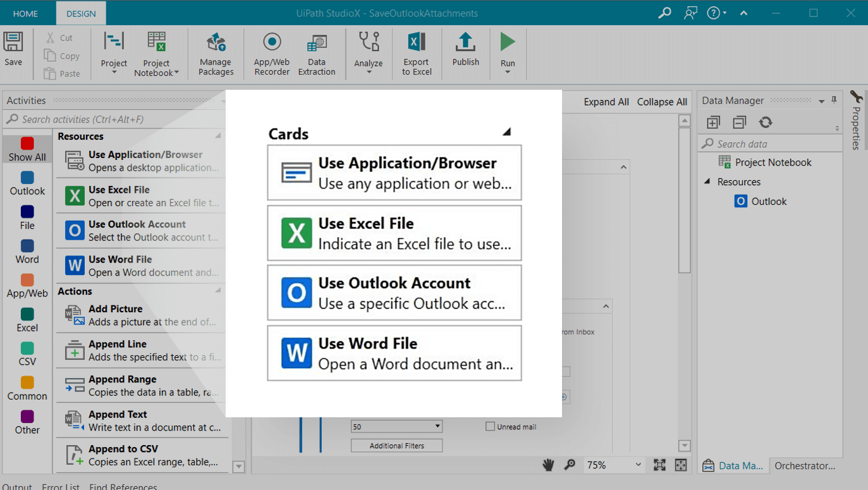The height and width of the screenshot is (490, 868).
Task: Fit workflow to screen
Action: tap(659, 465)
